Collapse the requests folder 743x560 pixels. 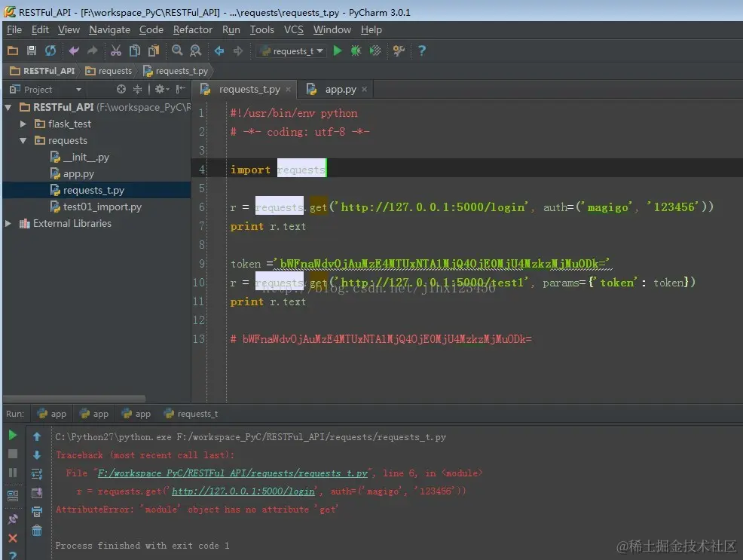click(x=23, y=141)
